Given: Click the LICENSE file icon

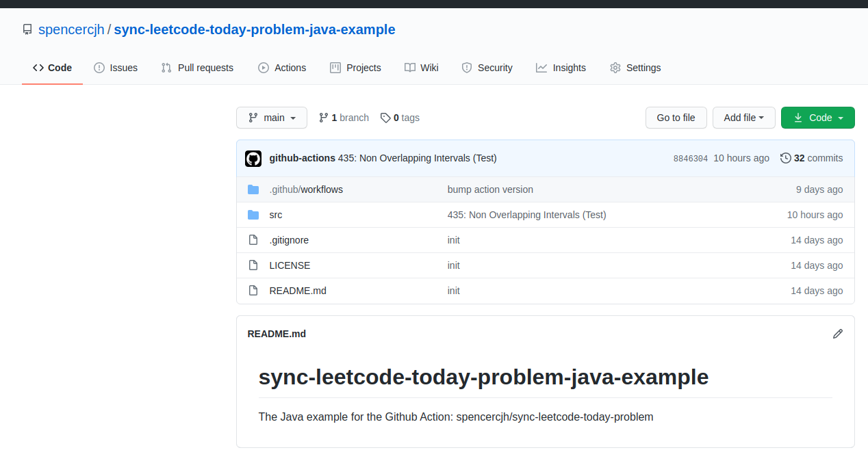Looking at the screenshot, I should (253, 265).
